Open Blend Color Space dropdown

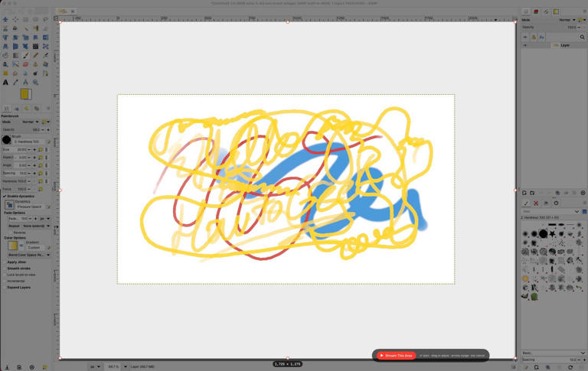click(29, 255)
